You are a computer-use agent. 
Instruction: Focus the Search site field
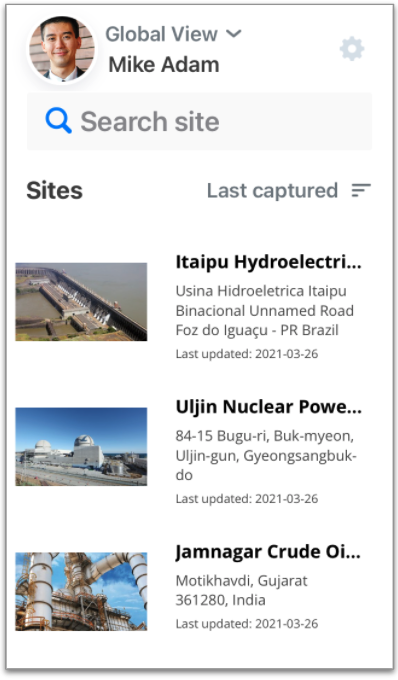coord(199,121)
